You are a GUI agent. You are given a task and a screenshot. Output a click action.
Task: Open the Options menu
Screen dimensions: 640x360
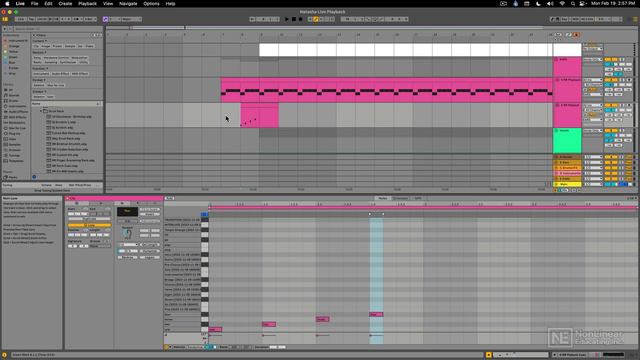tap(151, 4)
